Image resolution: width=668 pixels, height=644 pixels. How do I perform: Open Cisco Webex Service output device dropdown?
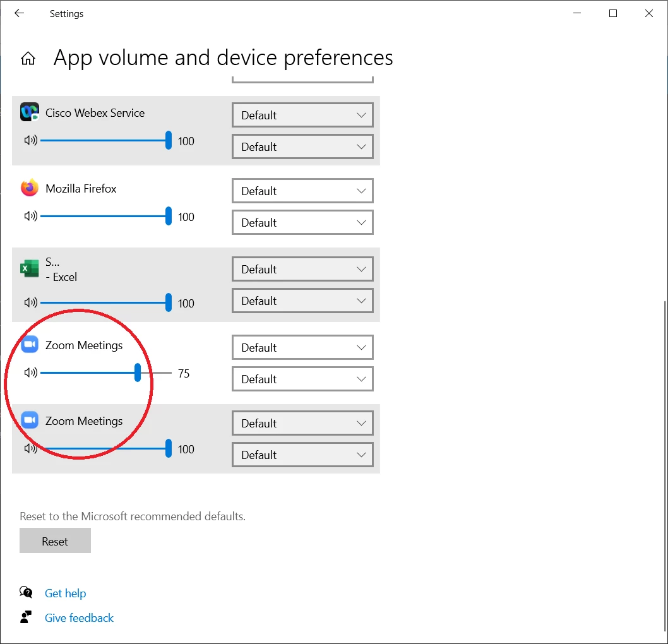[302, 115]
